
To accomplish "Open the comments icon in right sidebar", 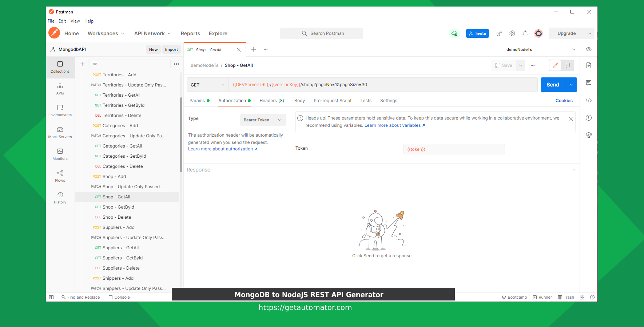I will tap(589, 83).
